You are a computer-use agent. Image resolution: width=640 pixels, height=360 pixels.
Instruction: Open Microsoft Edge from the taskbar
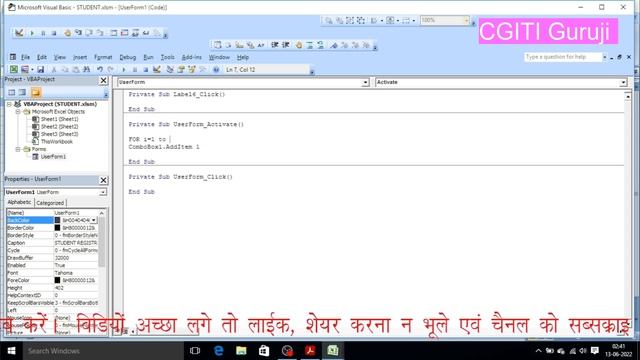coord(218,351)
